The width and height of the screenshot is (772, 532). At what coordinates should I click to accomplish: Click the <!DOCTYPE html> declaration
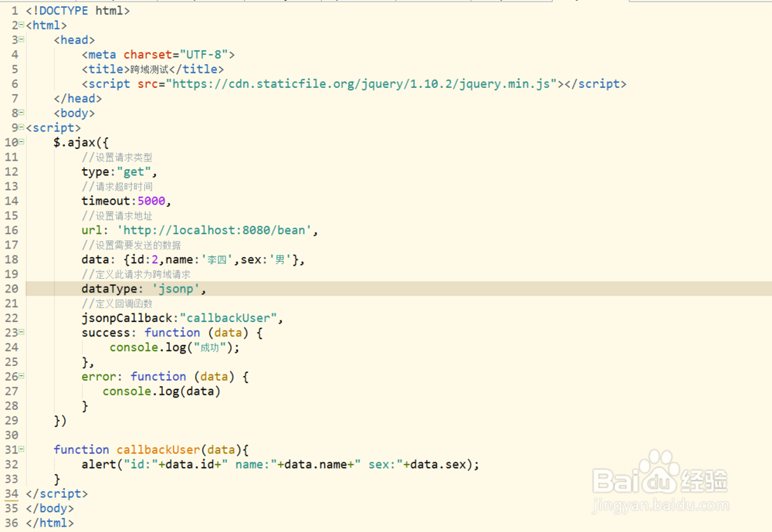coord(78,11)
